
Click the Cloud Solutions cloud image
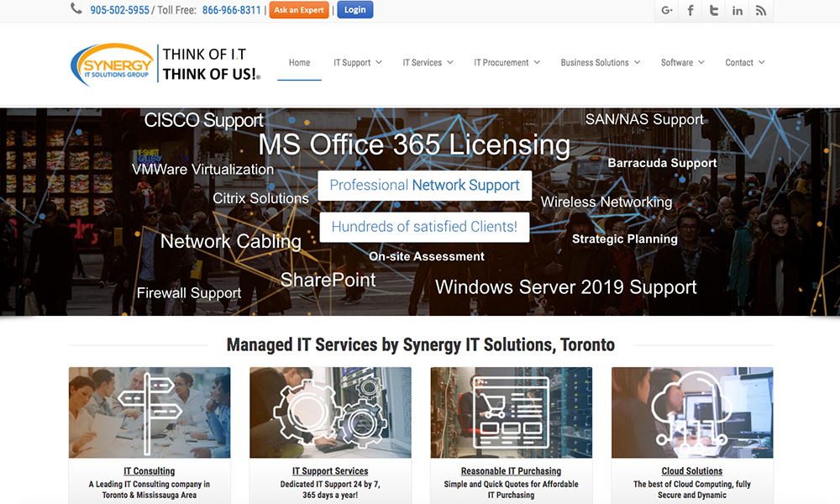pos(692,412)
